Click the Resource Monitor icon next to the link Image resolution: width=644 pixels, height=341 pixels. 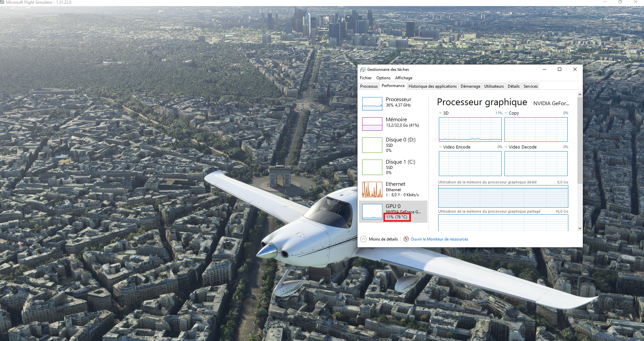[406, 239]
